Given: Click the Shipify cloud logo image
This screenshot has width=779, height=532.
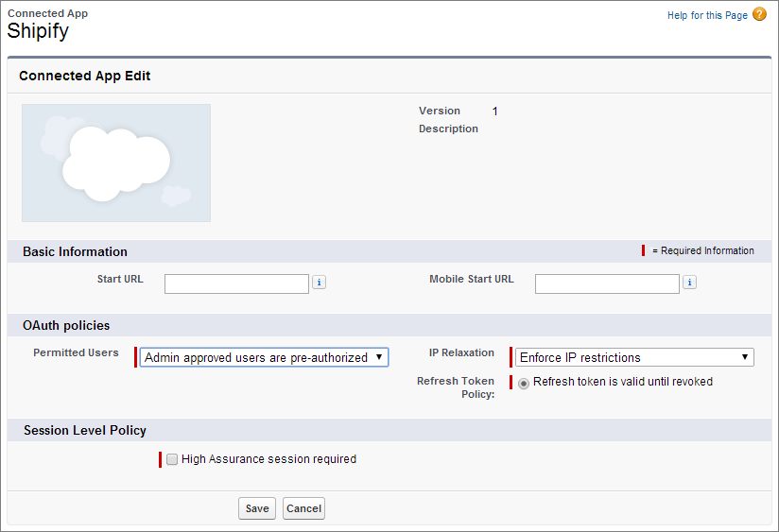Looking at the screenshot, I should click(116, 163).
